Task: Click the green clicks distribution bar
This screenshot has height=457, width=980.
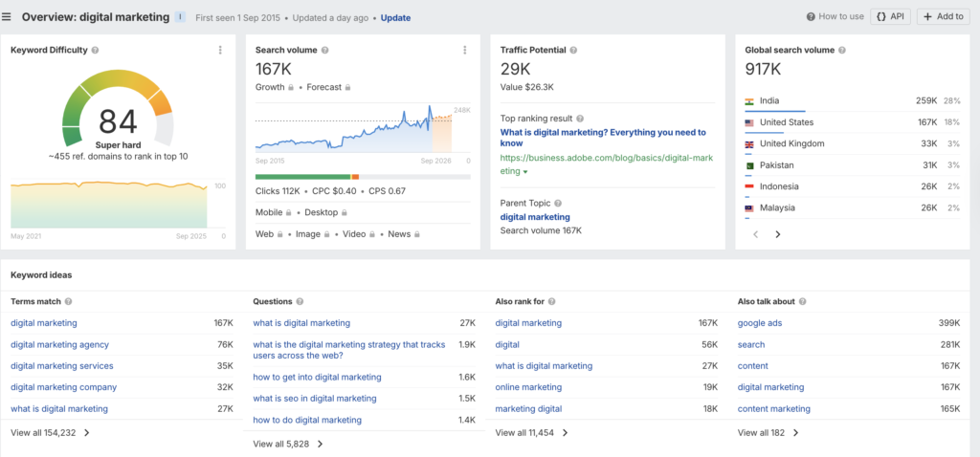Action: (x=303, y=177)
